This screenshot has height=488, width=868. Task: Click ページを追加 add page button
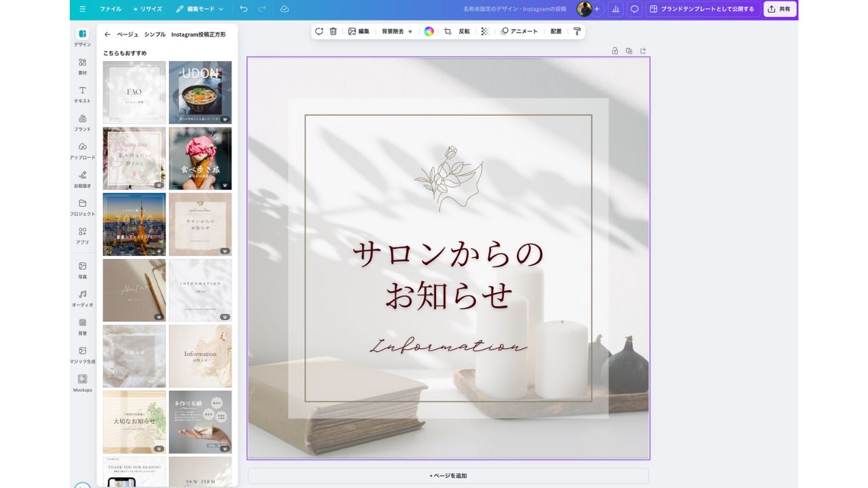448,476
